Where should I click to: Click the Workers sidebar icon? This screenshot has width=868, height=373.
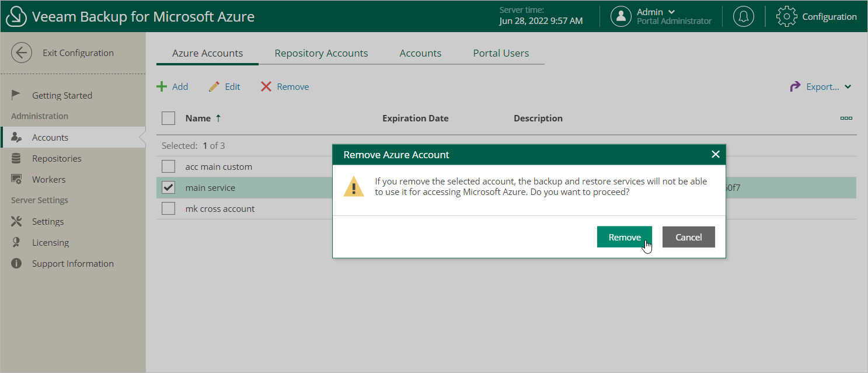coord(16,179)
